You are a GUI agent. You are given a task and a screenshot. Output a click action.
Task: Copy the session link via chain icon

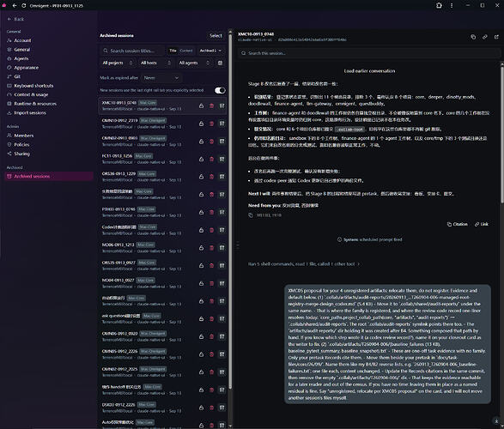(485, 37)
